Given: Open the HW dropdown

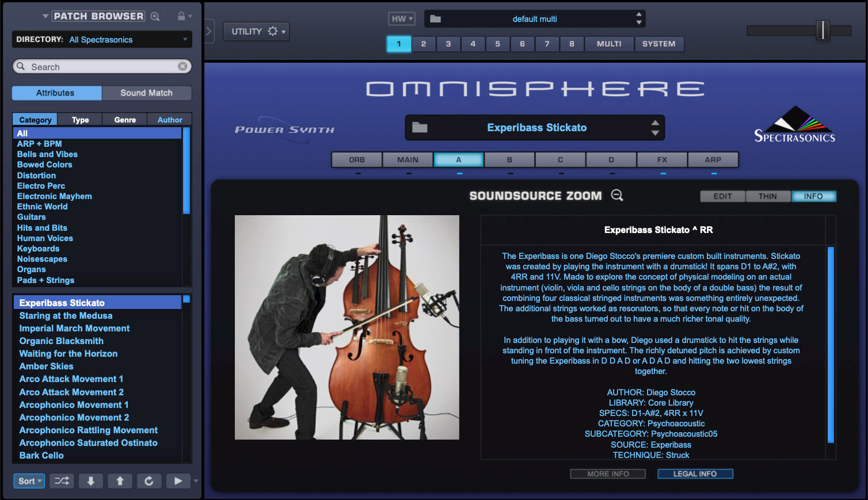Looking at the screenshot, I should coord(402,18).
